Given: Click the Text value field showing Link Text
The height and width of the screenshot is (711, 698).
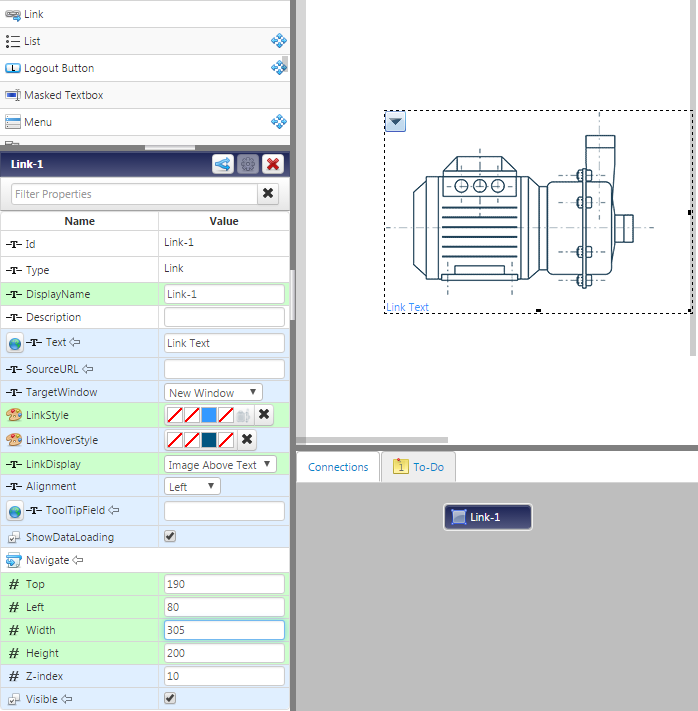Looking at the screenshot, I should coord(224,343).
